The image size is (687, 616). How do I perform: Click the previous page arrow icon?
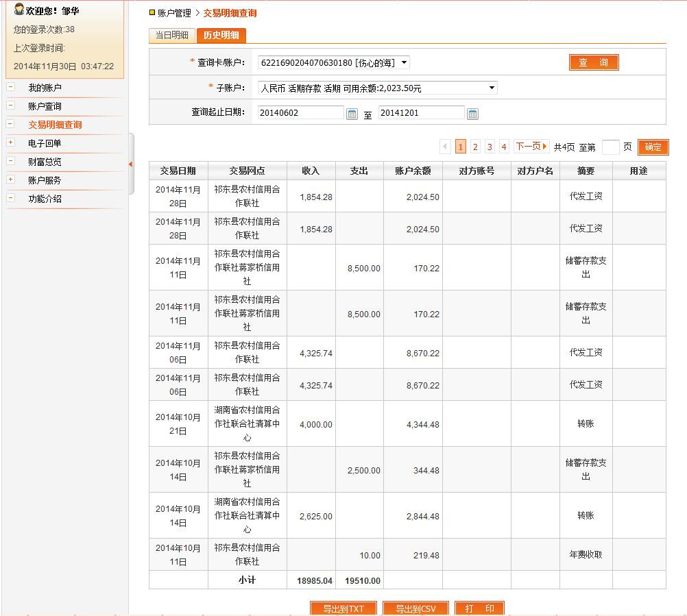(x=445, y=147)
